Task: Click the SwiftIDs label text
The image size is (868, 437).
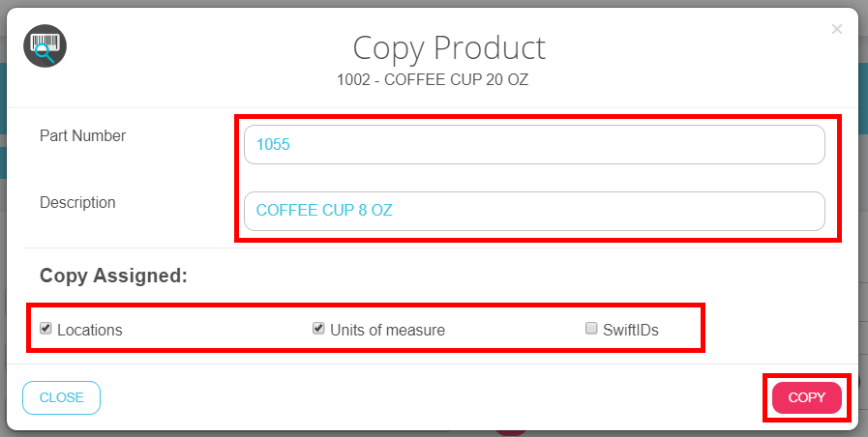Action: (631, 330)
